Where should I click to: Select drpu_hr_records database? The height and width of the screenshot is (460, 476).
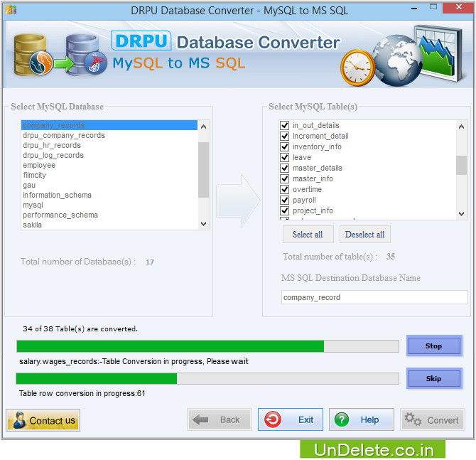(x=52, y=145)
